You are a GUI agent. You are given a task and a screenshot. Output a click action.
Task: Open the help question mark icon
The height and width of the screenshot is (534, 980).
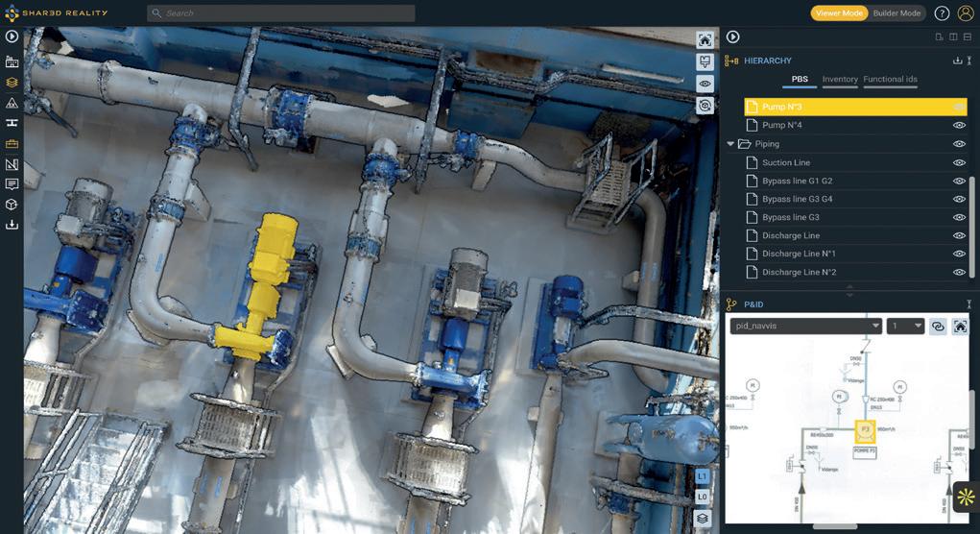pyautogui.click(x=942, y=13)
